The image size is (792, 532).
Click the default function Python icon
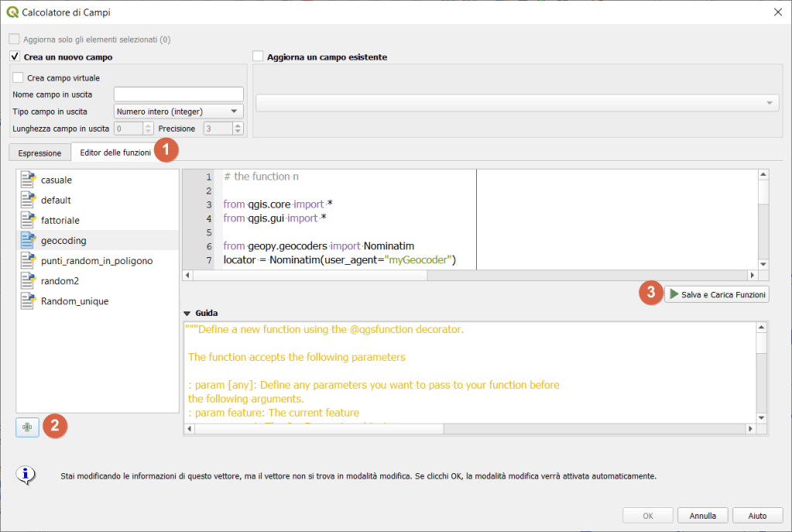28,200
